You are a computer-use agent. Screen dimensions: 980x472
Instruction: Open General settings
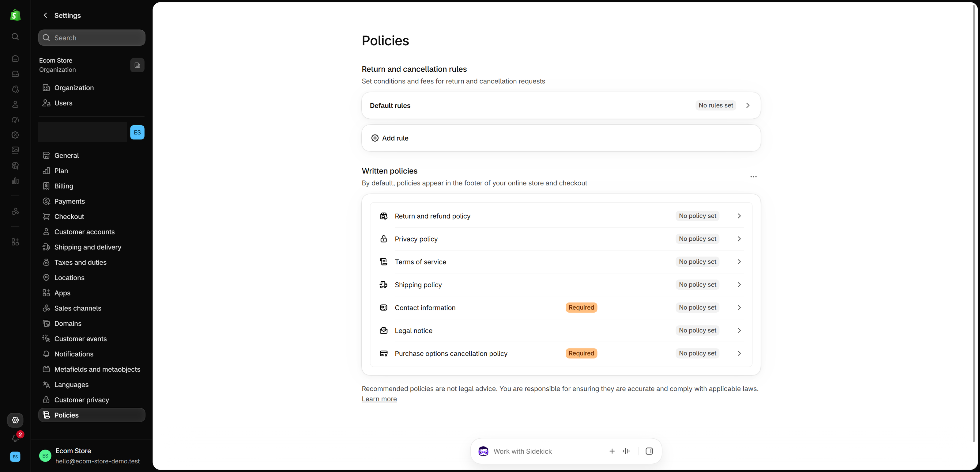pos(92,155)
